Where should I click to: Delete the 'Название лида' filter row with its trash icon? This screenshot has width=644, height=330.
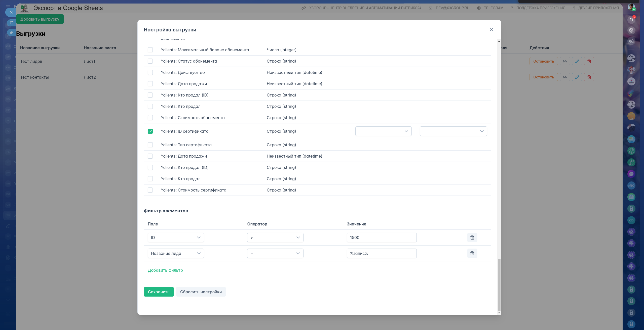click(472, 253)
